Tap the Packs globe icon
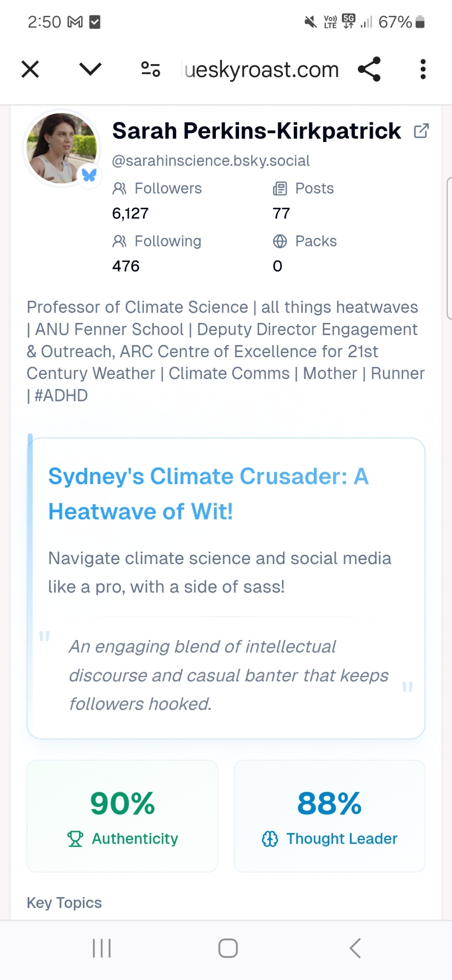 click(x=280, y=241)
